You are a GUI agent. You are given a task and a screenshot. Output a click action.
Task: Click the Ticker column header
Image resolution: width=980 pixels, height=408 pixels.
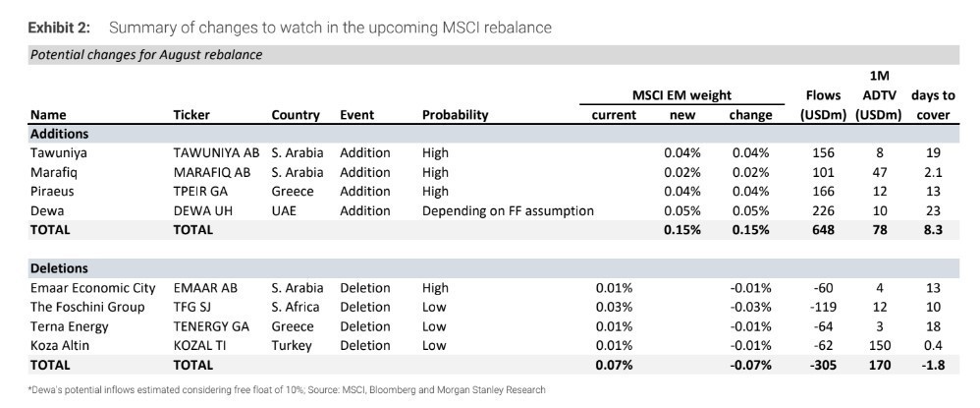tap(191, 115)
